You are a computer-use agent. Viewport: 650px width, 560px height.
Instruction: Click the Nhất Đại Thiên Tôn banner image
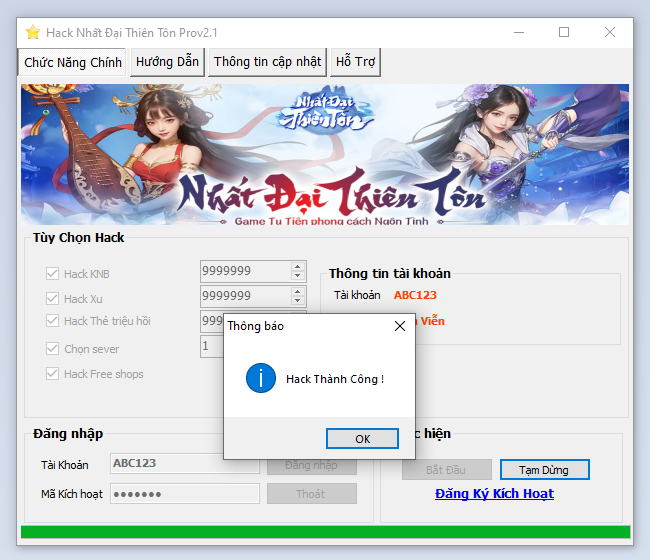click(x=325, y=155)
